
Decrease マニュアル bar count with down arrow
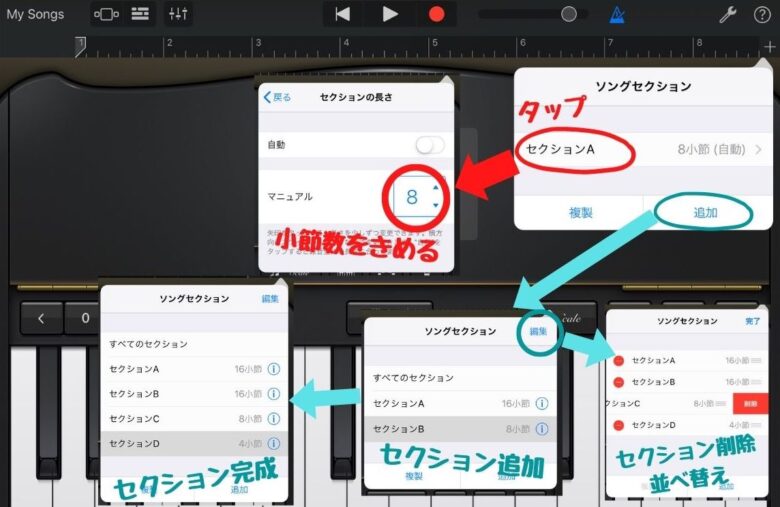click(x=436, y=205)
